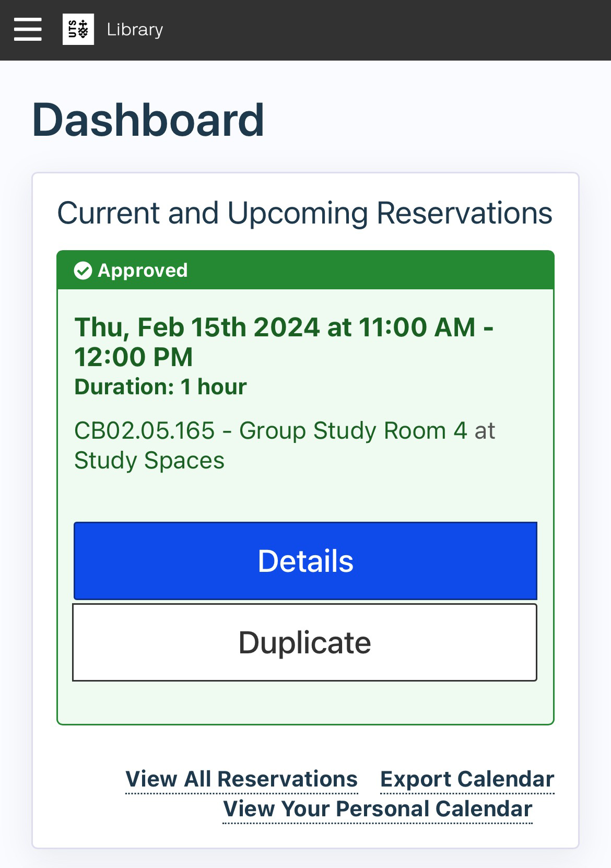The image size is (611, 868).
Task: Click the UTS logo icon
Action: click(x=78, y=29)
